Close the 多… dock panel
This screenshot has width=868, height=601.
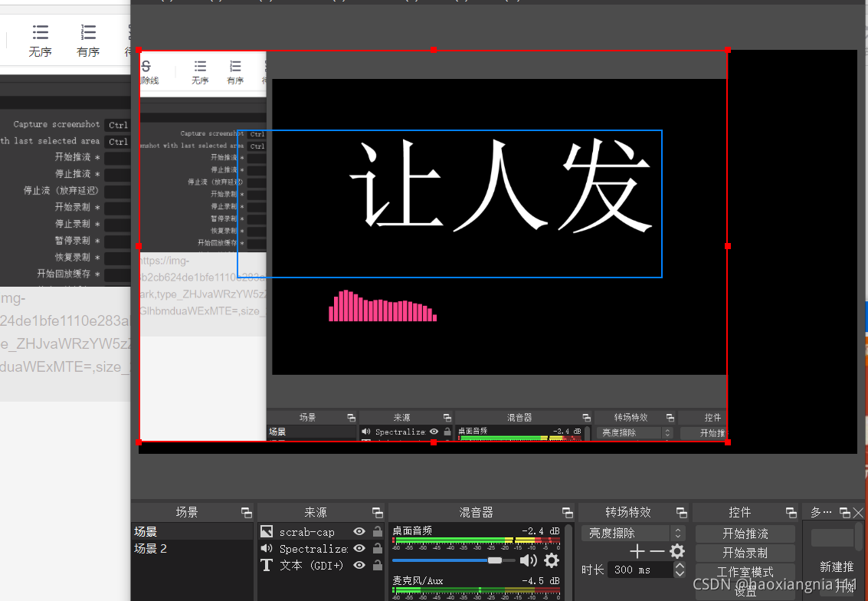(858, 512)
